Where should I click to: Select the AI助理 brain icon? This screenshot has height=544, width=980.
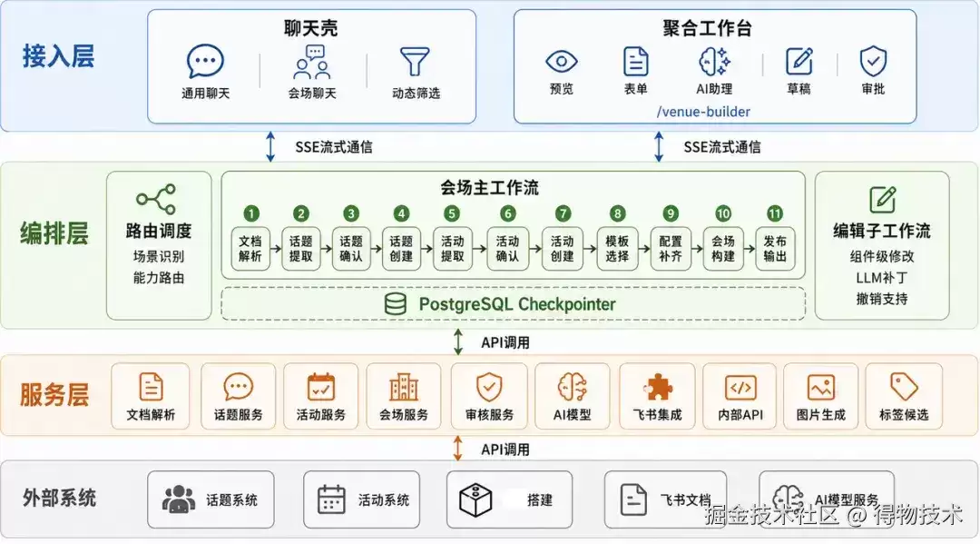click(x=714, y=61)
